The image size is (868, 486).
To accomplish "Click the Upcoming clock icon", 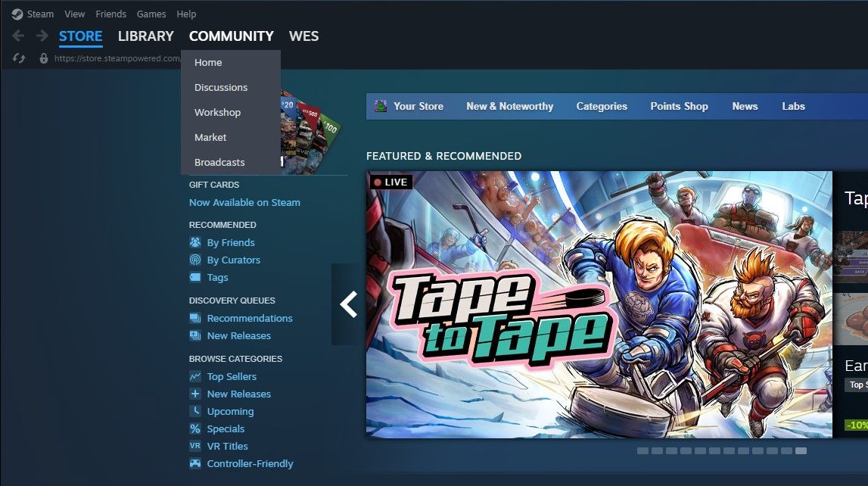I will click(194, 411).
